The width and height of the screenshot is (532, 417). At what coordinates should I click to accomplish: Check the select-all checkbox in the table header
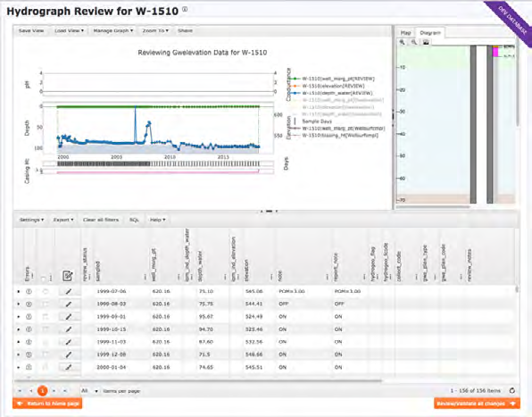tap(43, 279)
